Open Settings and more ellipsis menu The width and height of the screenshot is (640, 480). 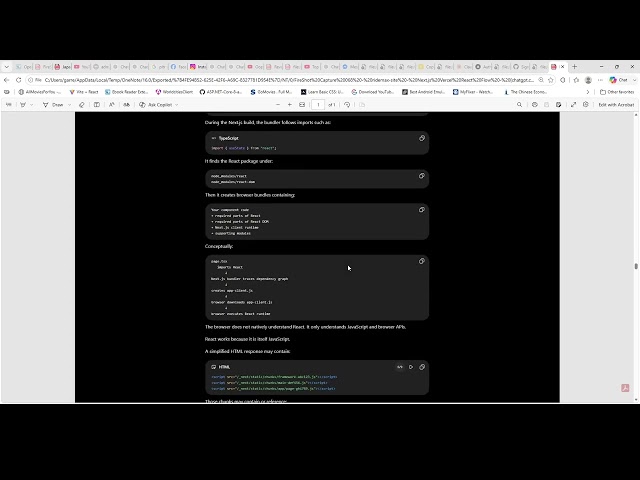pyautogui.click(x=600, y=80)
